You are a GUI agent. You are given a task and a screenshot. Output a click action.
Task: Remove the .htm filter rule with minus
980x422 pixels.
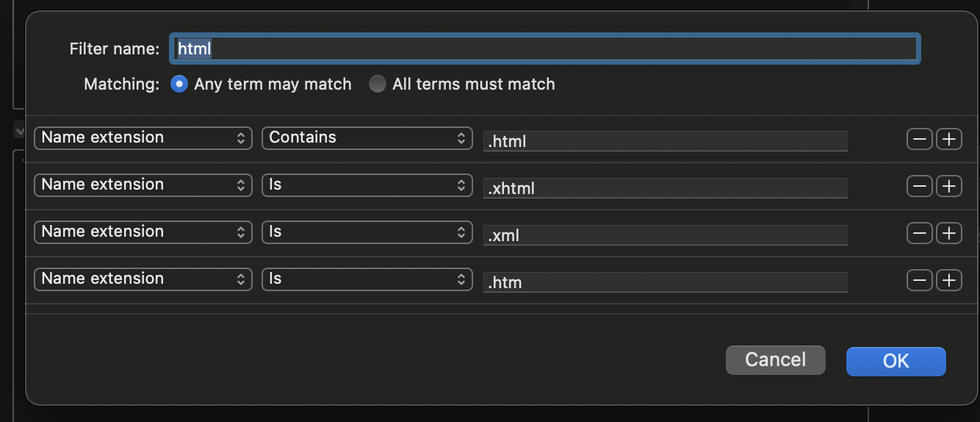pyautogui.click(x=920, y=280)
